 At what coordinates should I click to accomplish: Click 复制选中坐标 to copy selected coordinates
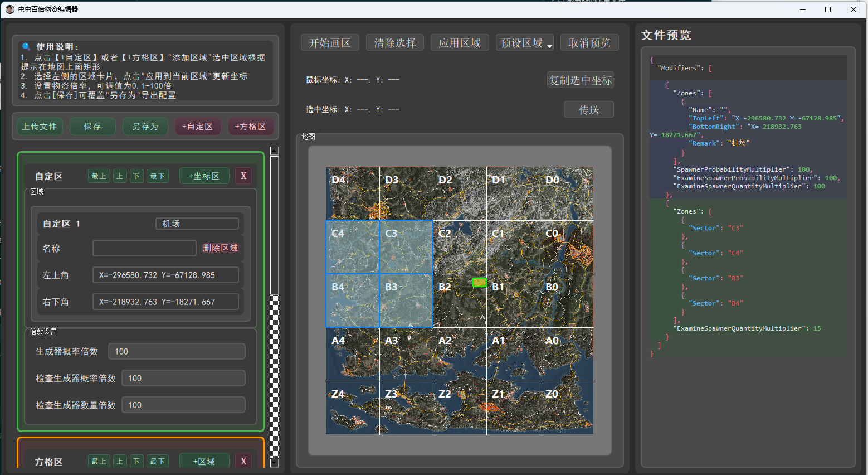581,79
